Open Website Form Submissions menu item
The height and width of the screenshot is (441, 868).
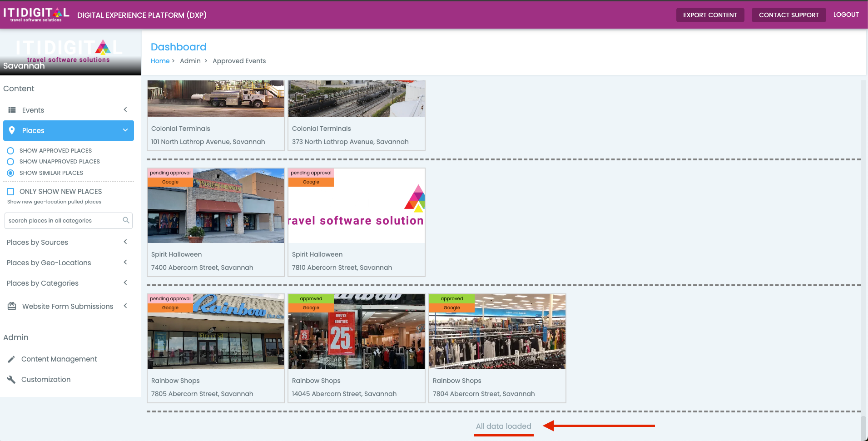[69, 306]
